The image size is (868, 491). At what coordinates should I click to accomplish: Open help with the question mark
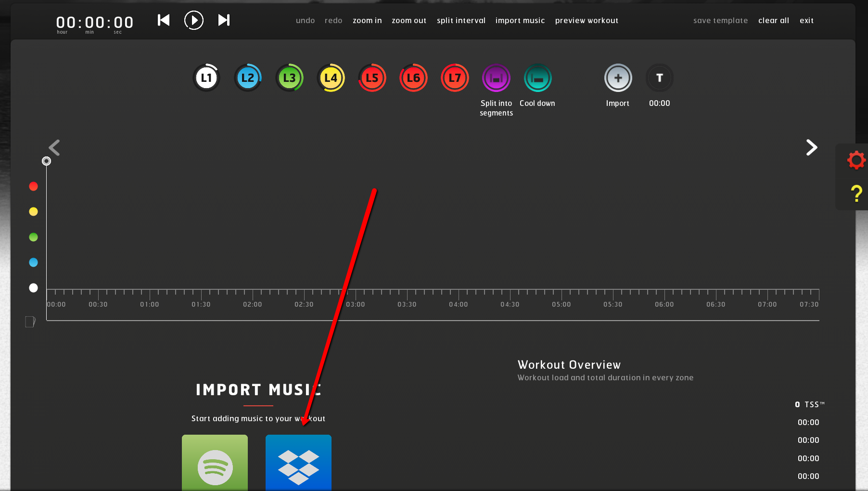coord(856,194)
